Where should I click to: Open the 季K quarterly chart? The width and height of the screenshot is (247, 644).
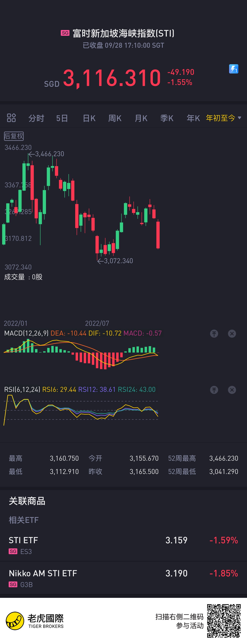(x=167, y=118)
